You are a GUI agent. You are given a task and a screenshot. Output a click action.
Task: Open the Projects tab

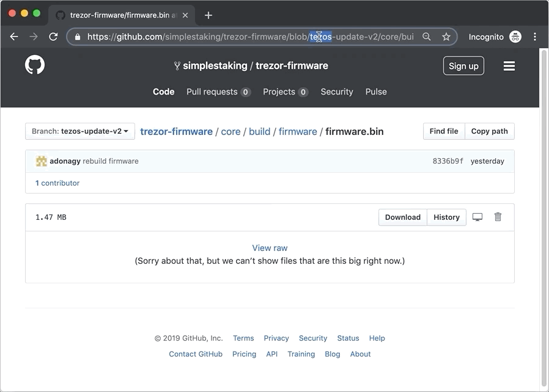point(286,92)
